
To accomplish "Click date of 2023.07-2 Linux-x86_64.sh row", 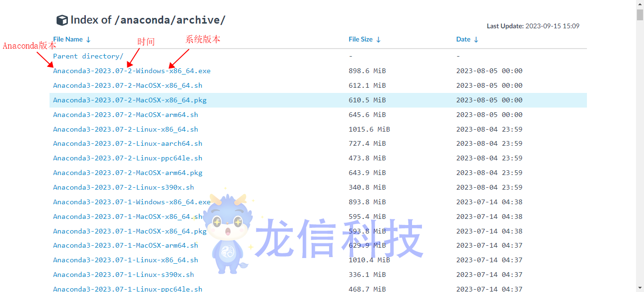I will coord(489,129).
